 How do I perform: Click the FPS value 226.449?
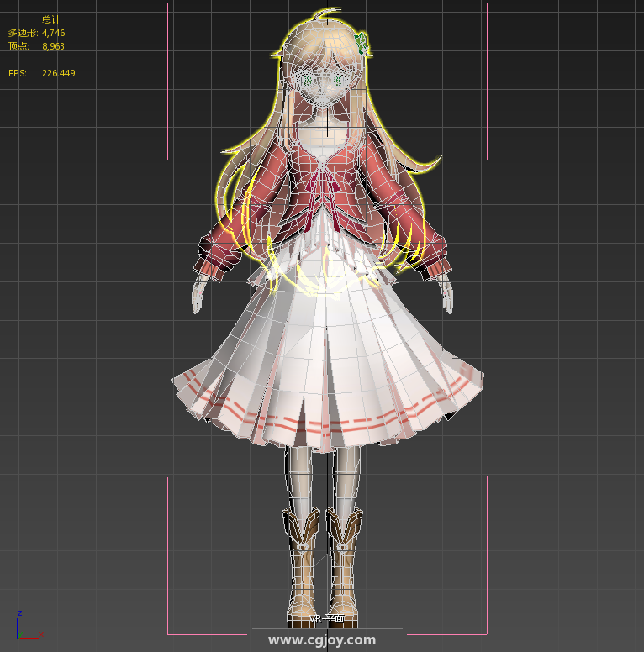pyautogui.click(x=58, y=73)
